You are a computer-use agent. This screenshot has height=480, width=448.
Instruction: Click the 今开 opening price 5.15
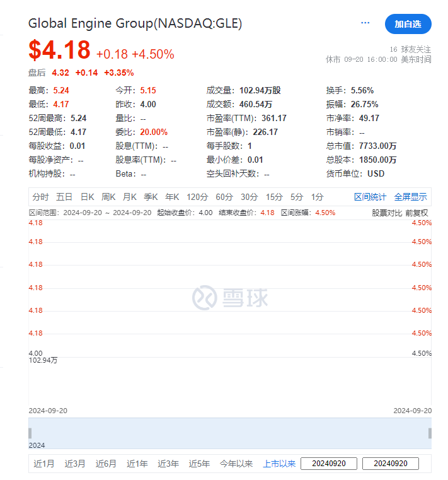click(148, 91)
